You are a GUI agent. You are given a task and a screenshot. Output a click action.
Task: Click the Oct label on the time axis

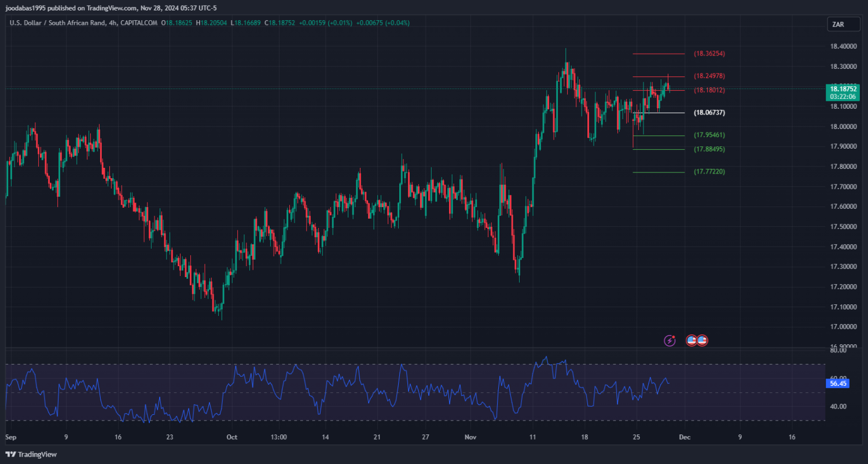(x=231, y=437)
